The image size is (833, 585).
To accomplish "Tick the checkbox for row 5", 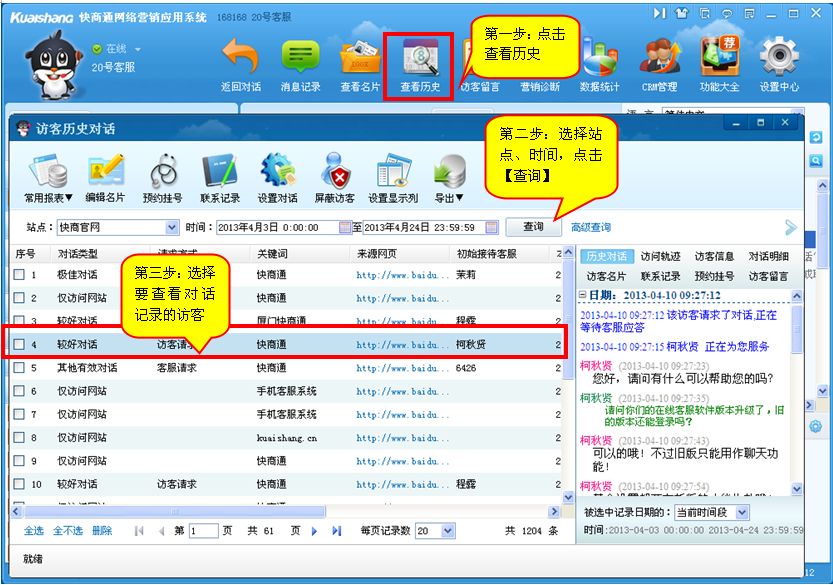I will point(19,368).
